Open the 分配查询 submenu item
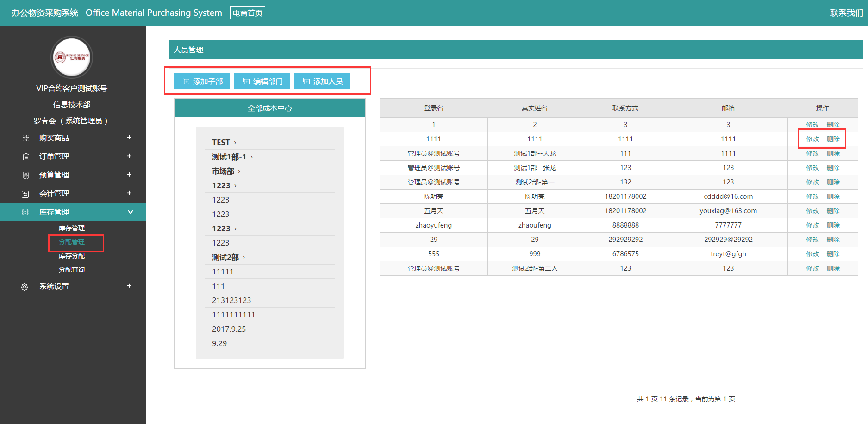The image size is (868, 424). tap(72, 270)
